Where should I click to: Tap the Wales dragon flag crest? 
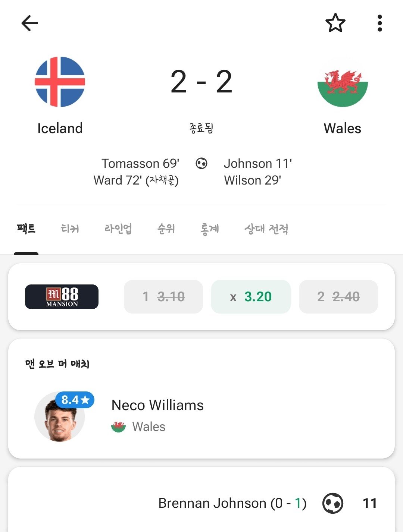pos(342,82)
